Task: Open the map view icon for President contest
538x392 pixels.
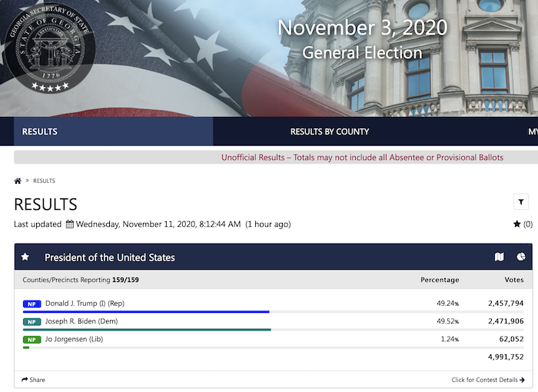Action: [x=500, y=257]
